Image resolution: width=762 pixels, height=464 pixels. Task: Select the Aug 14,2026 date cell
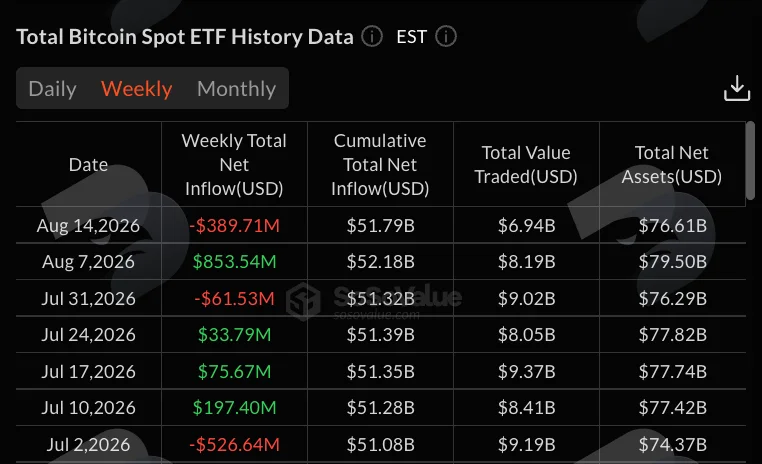[x=88, y=225]
